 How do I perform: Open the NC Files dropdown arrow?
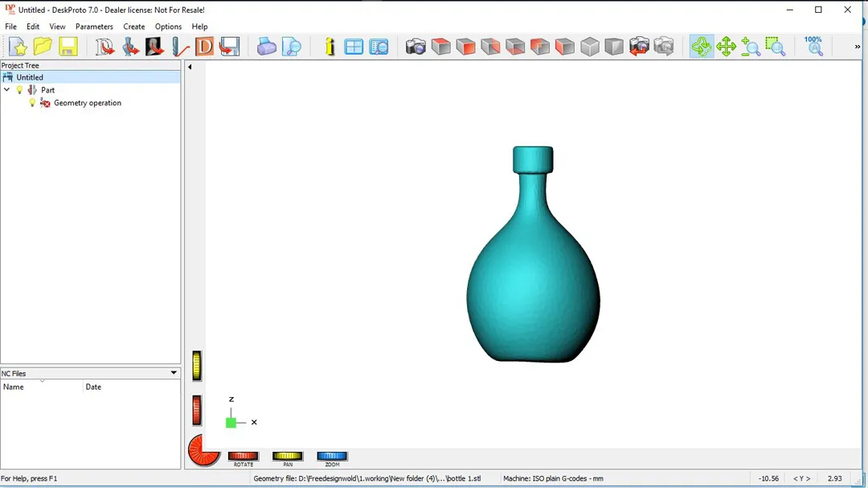tap(174, 373)
